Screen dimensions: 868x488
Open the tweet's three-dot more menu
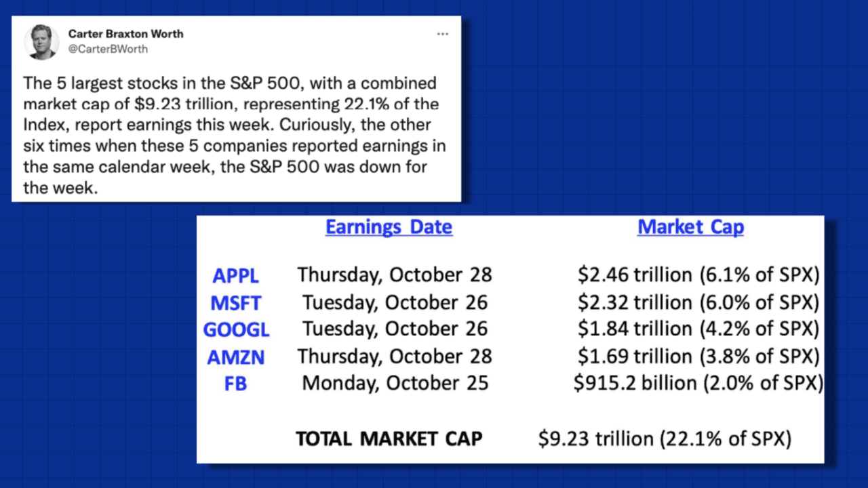(442, 34)
